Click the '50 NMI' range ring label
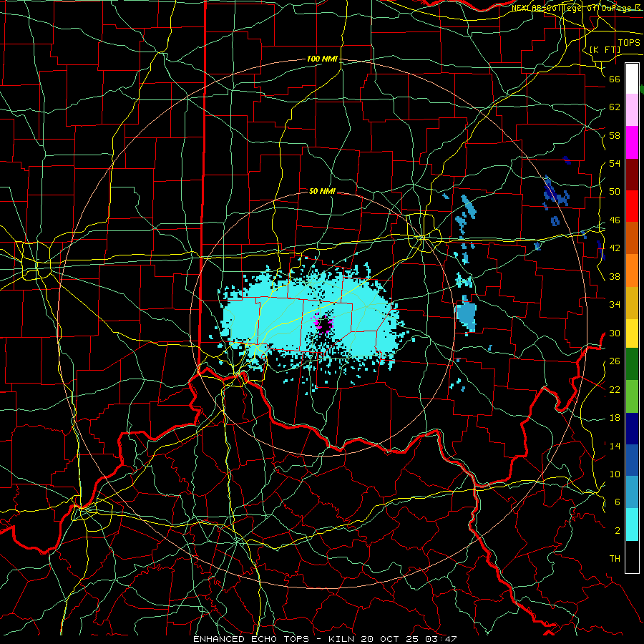Viewport: 644px width, 644px height. coord(322,191)
